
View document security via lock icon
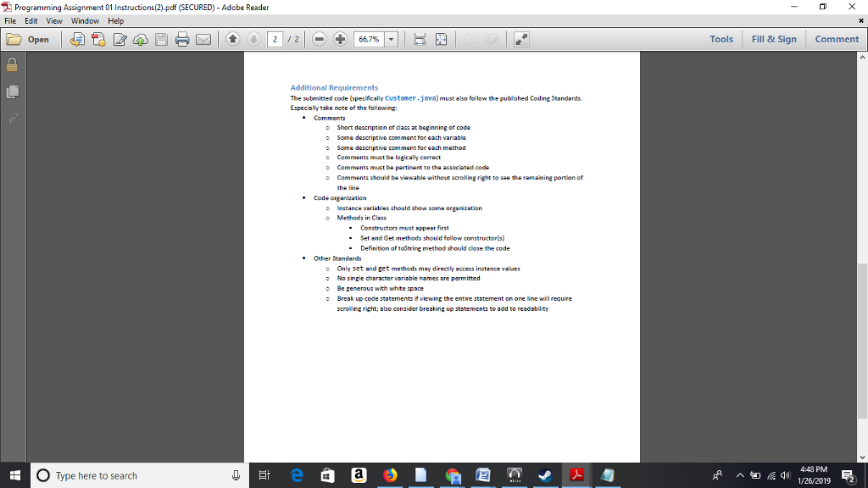click(12, 64)
